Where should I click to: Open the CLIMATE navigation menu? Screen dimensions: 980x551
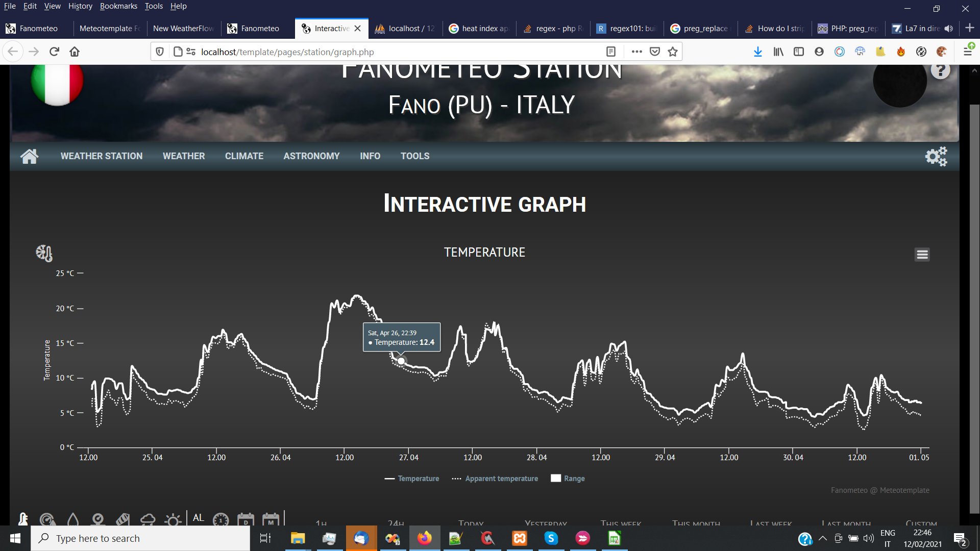[244, 156]
